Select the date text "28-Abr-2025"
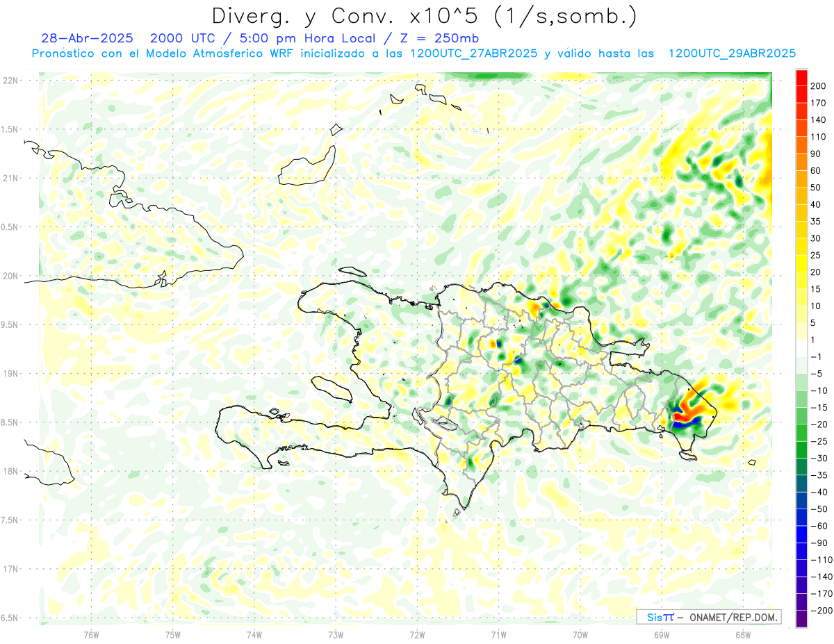Screen dimensions: 834x644 (x=88, y=38)
